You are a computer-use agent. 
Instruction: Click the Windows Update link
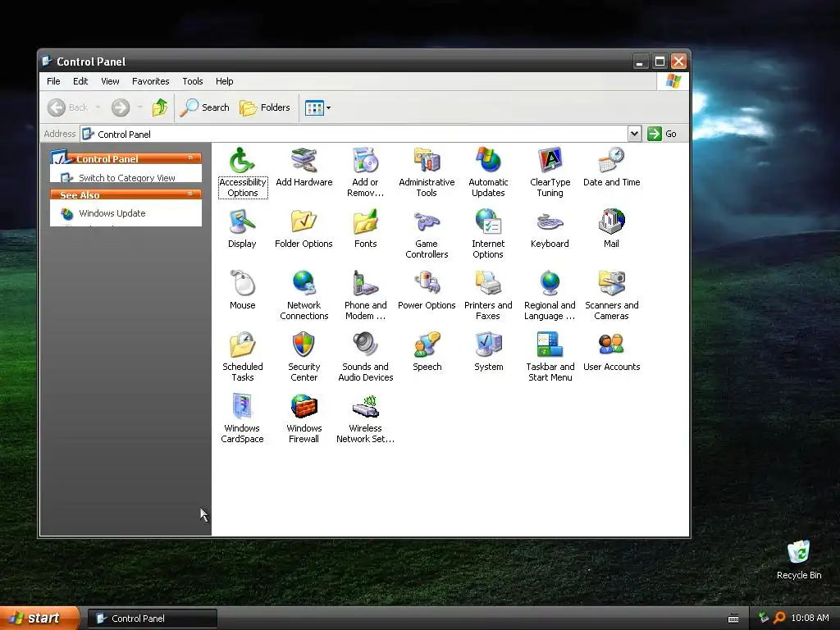pos(112,213)
